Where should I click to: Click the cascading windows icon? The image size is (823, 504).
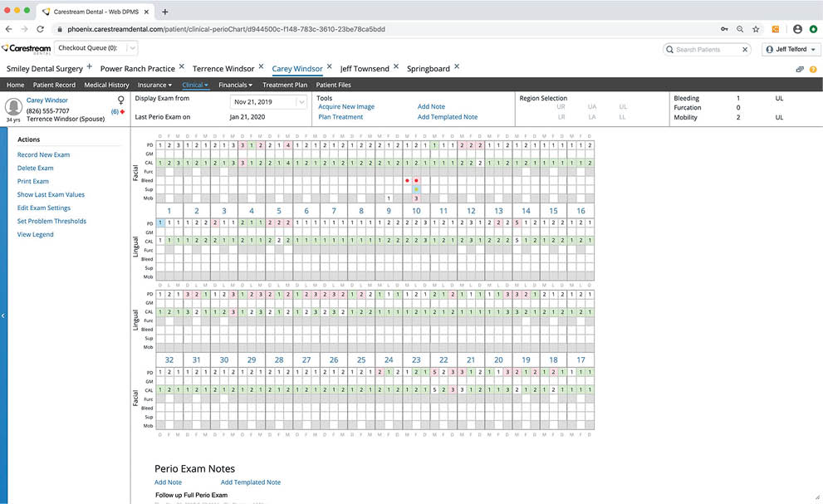(x=800, y=69)
